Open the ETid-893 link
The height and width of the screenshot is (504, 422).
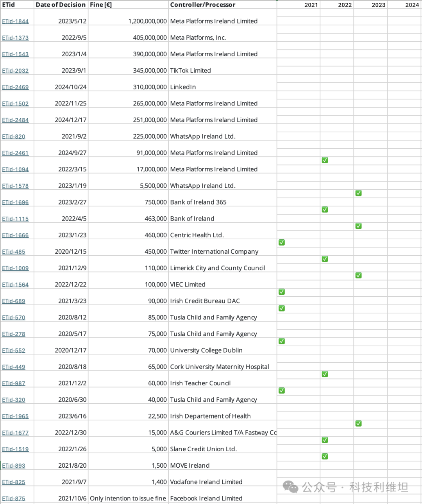14,465
